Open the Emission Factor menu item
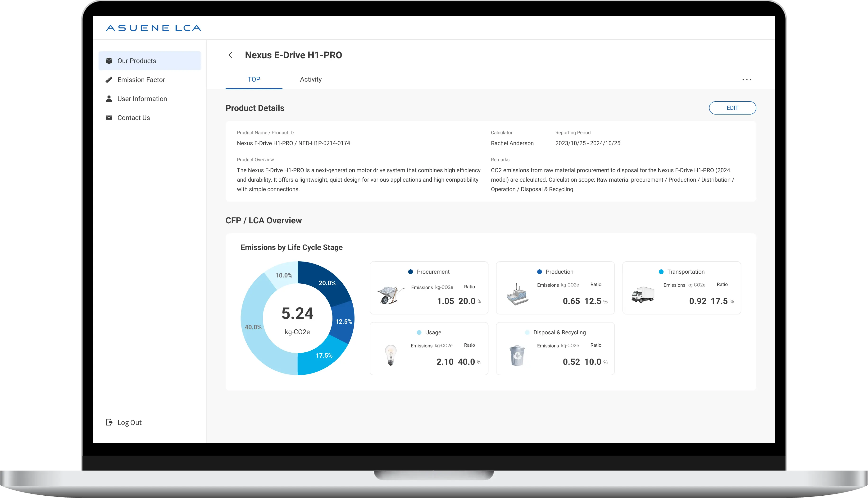The width and height of the screenshot is (868, 498). (x=141, y=80)
